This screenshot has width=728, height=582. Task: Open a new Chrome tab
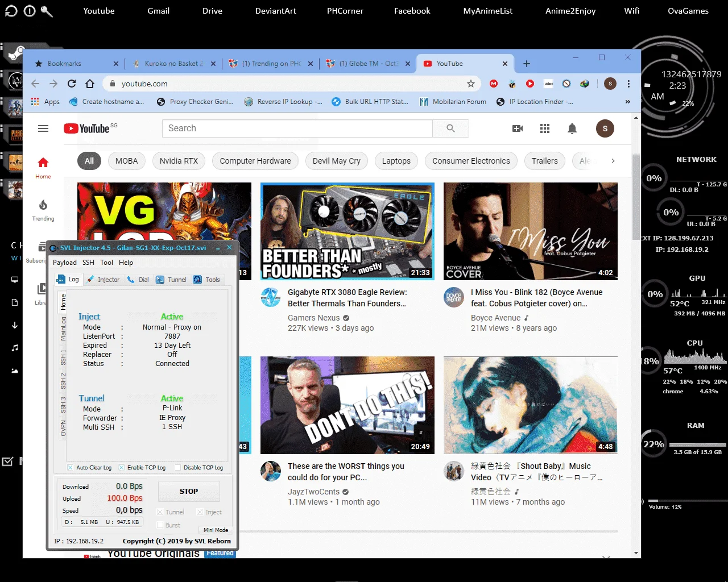pyautogui.click(x=527, y=64)
